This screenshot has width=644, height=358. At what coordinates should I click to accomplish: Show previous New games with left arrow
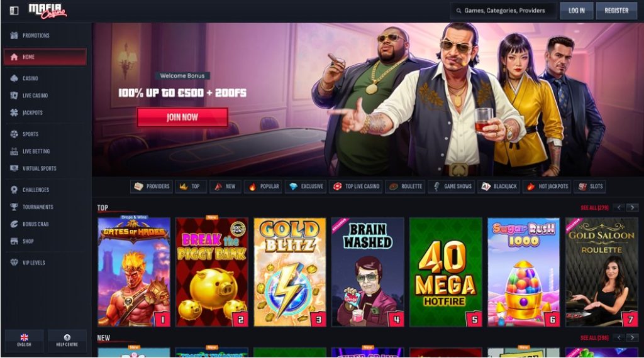(x=619, y=337)
